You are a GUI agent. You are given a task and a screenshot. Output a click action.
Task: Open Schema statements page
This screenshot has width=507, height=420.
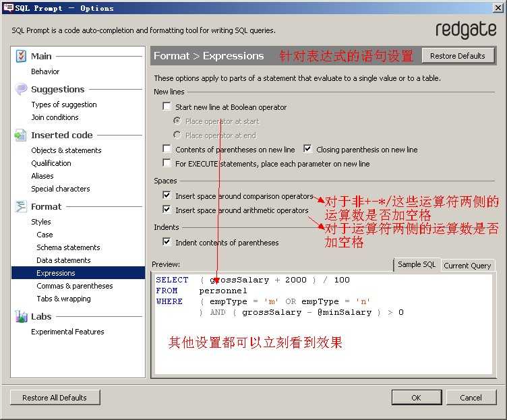[x=68, y=247]
